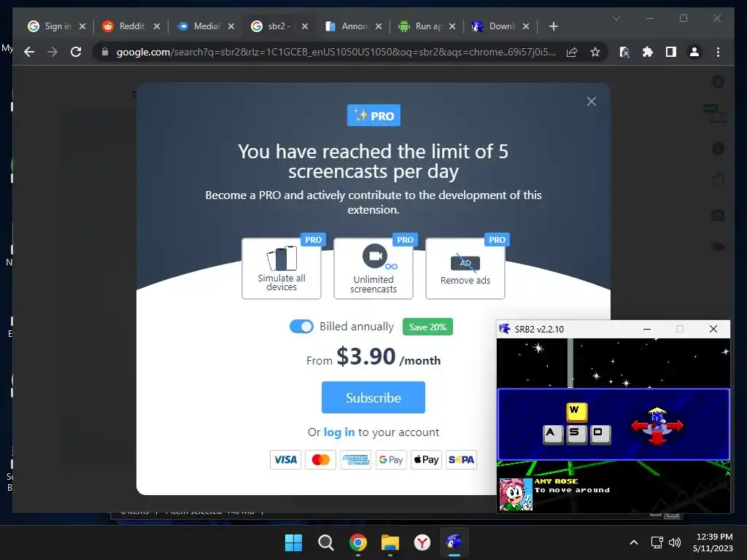Open the Extensions puzzle piece menu
The width and height of the screenshot is (747, 560).
coord(648,52)
